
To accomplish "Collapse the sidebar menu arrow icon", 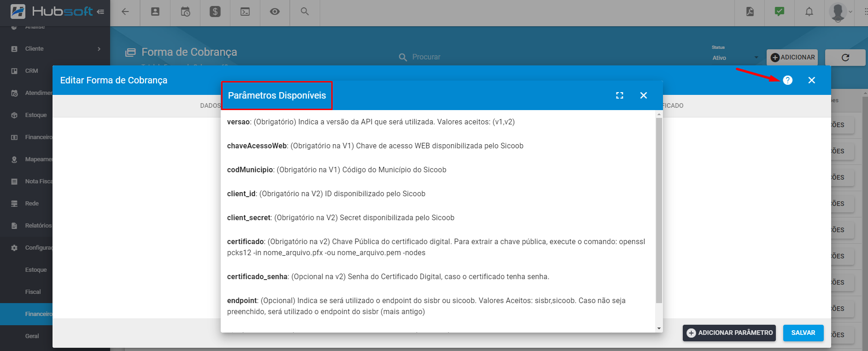I will tap(100, 12).
